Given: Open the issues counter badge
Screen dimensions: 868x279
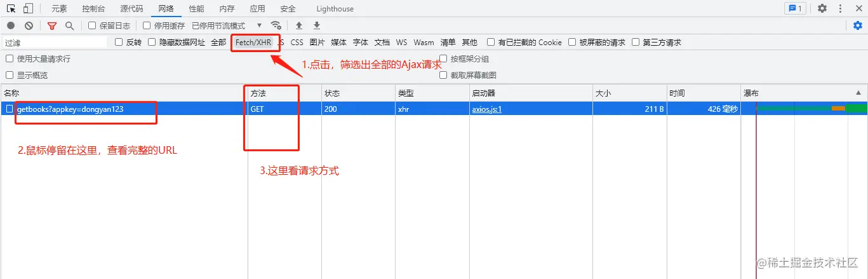Looking at the screenshot, I should coord(795,9).
